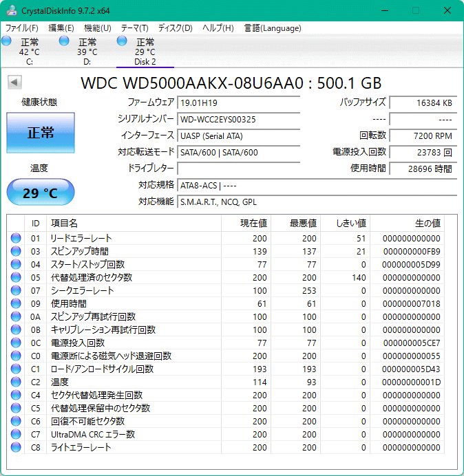This screenshot has width=464, height=476.
Task: Open the テーマ(T) menu
Action: click(x=135, y=28)
